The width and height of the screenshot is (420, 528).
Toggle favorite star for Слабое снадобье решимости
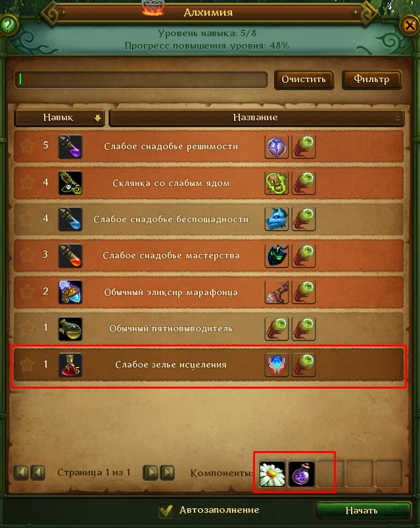click(x=27, y=146)
